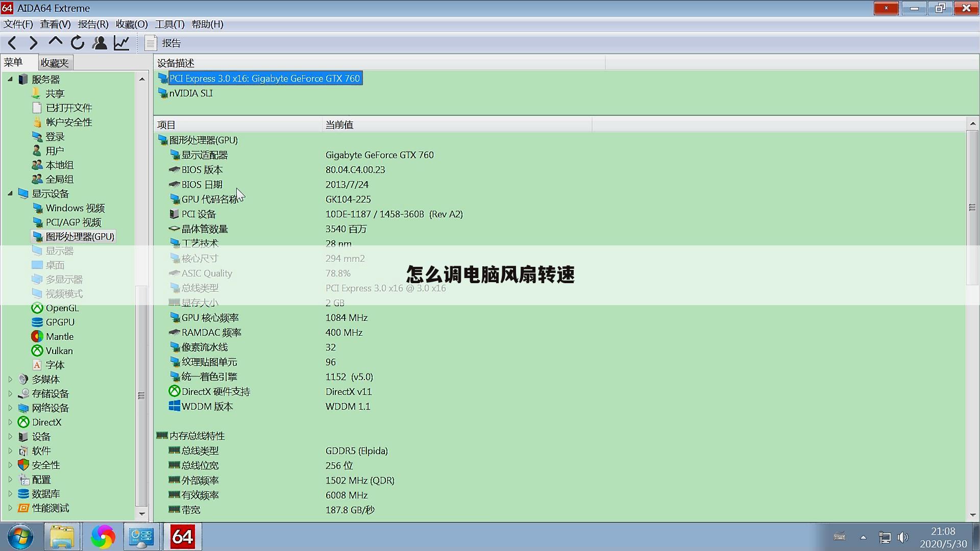This screenshot has height=551, width=980.
Task: Open the 报告(R) menu
Action: (x=93, y=24)
